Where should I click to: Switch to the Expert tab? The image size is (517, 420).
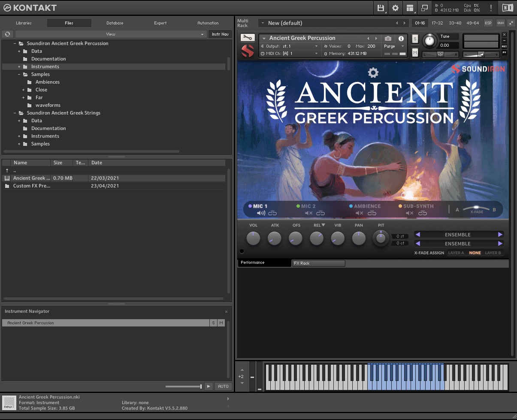click(160, 23)
